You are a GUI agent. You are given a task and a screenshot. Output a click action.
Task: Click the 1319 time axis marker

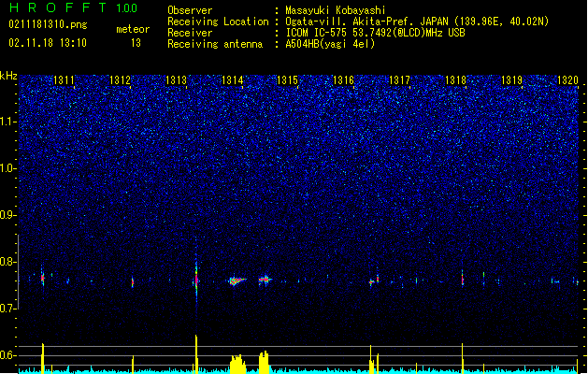pos(512,80)
